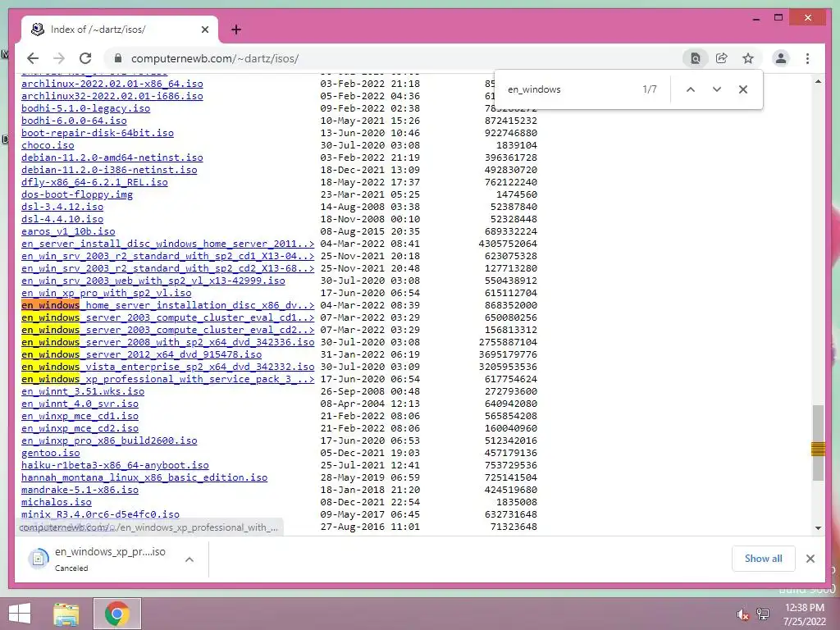Open boot-repair-disk-64bit.iso link
The width and height of the screenshot is (840, 630).
pyautogui.click(x=98, y=133)
